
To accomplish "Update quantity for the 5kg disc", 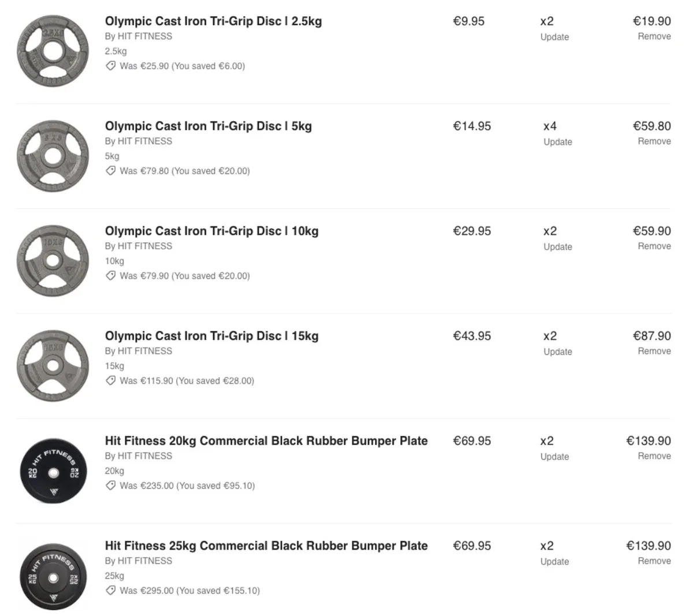I will (x=557, y=142).
